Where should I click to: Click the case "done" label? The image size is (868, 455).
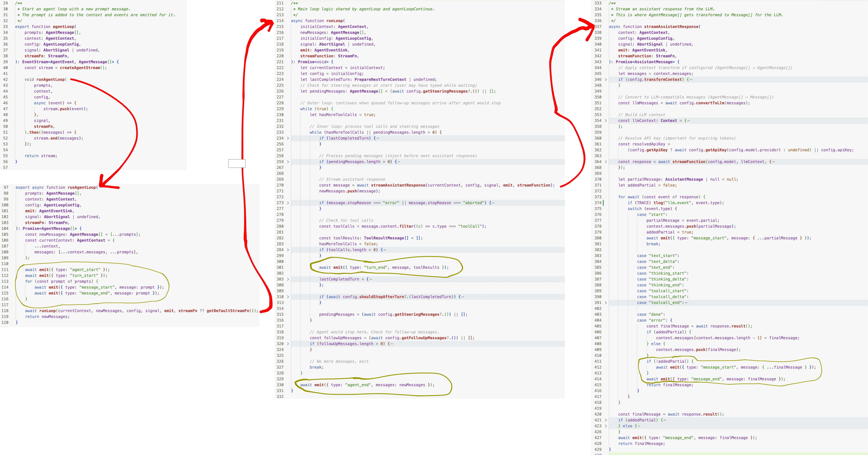coord(651,315)
